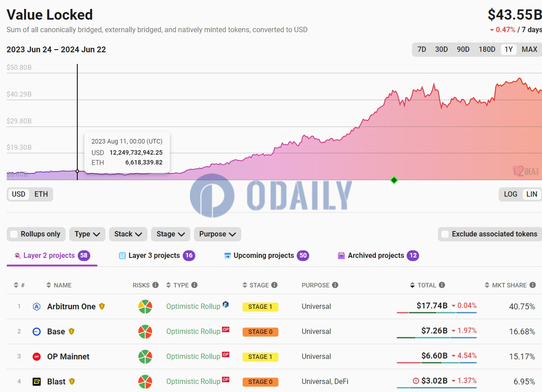
Task: Sort table by TYPE column
Action: pyautogui.click(x=178, y=285)
